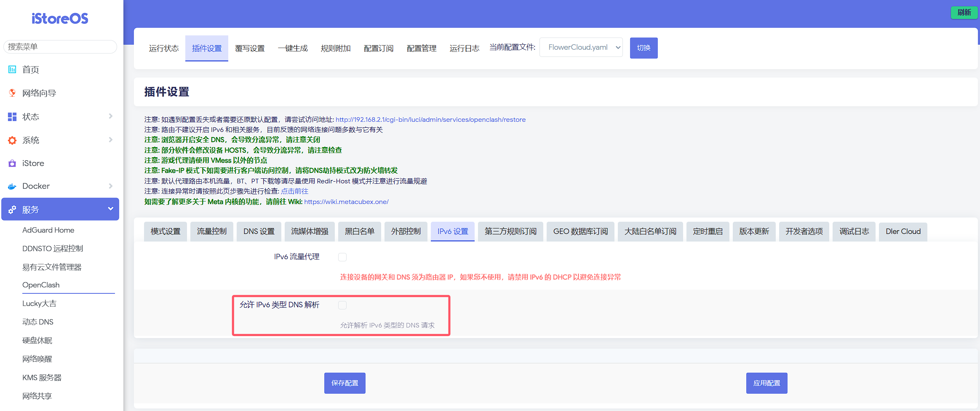
Task: Open the 定时重启 sub-tab
Action: click(708, 231)
